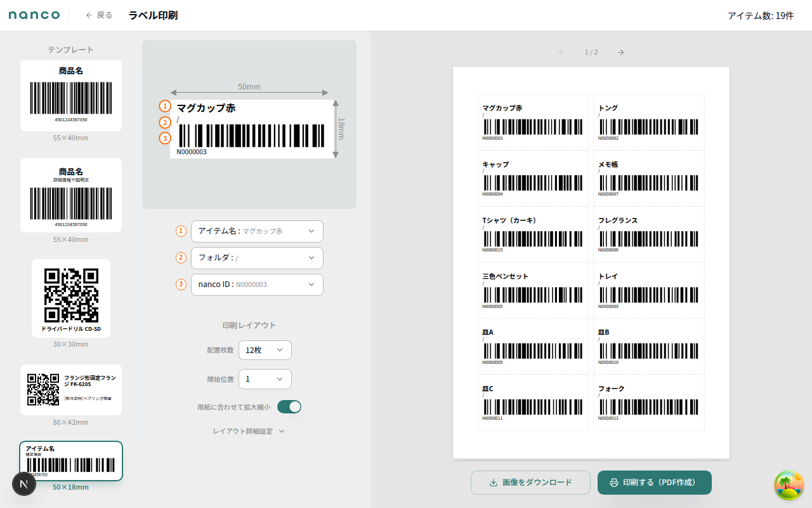Open the アイテム名 field dropdown
Image resolution: width=812 pixels, height=508 pixels.
(x=257, y=231)
